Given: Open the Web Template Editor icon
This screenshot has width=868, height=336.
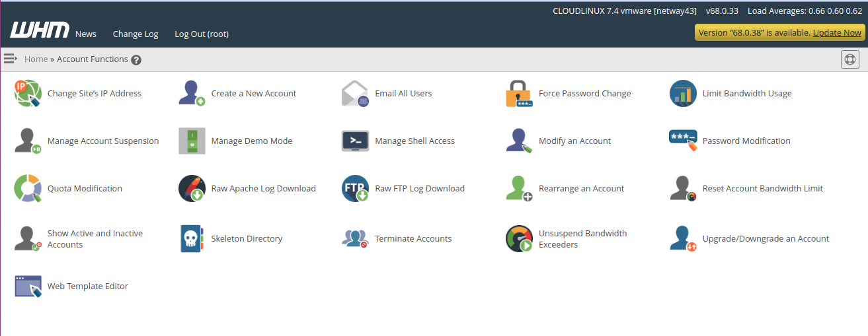Looking at the screenshot, I should [28, 286].
